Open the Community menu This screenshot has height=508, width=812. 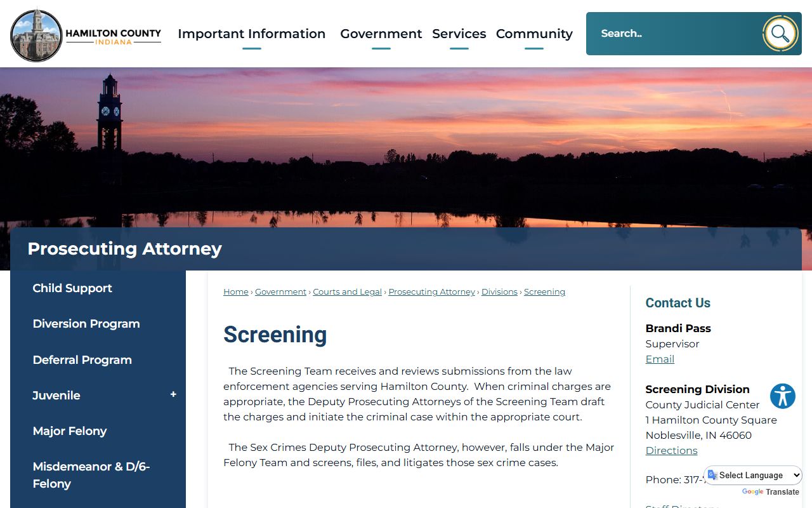534,34
